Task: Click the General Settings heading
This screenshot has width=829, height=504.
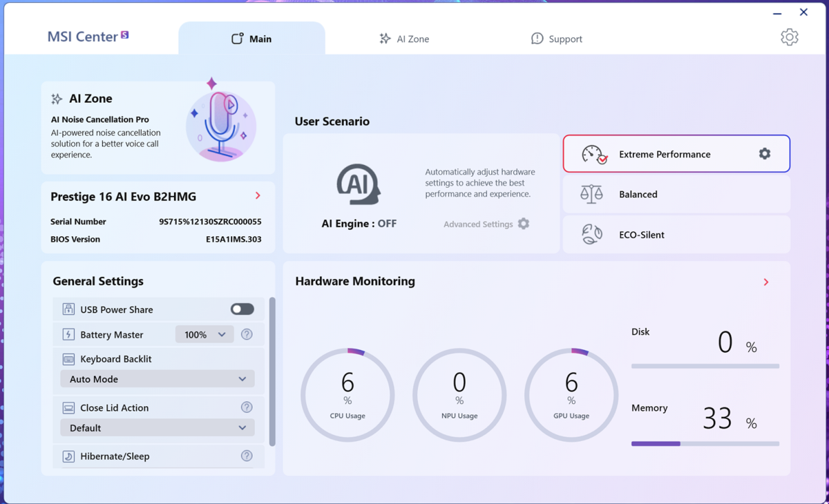Action: 98,281
